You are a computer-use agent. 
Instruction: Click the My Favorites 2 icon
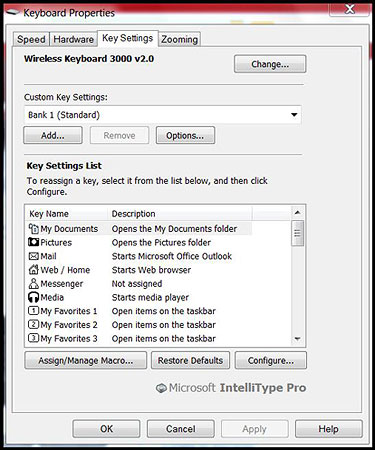(33, 324)
